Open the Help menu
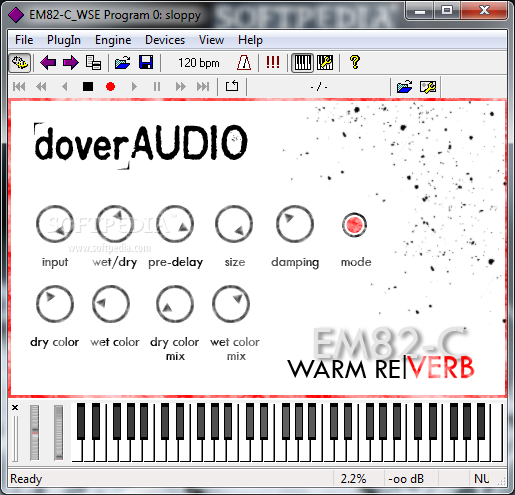The image size is (515, 495). click(250, 40)
